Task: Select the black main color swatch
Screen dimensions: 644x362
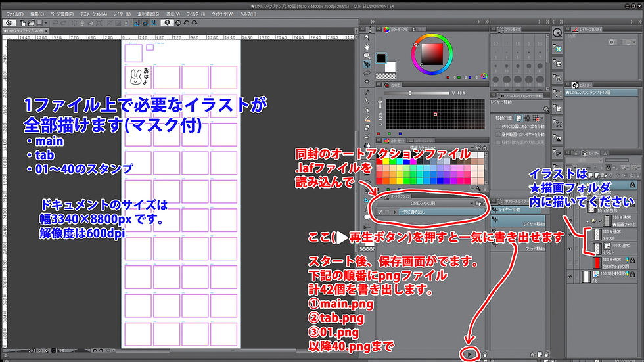Action: [381, 58]
